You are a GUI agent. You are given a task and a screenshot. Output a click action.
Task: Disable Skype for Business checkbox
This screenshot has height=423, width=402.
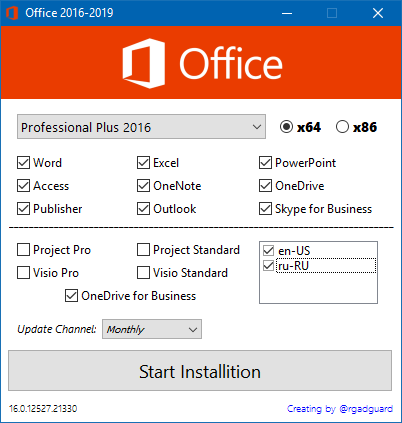pyautogui.click(x=265, y=209)
